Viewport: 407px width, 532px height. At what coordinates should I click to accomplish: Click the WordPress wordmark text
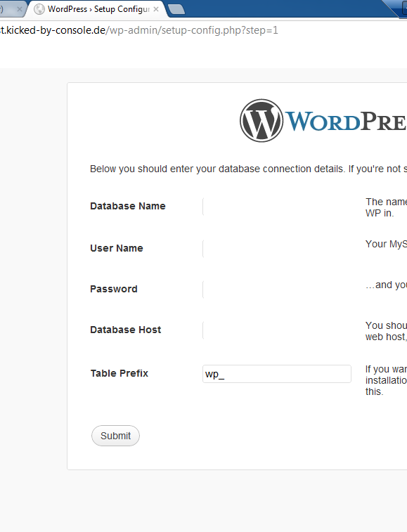(346, 121)
